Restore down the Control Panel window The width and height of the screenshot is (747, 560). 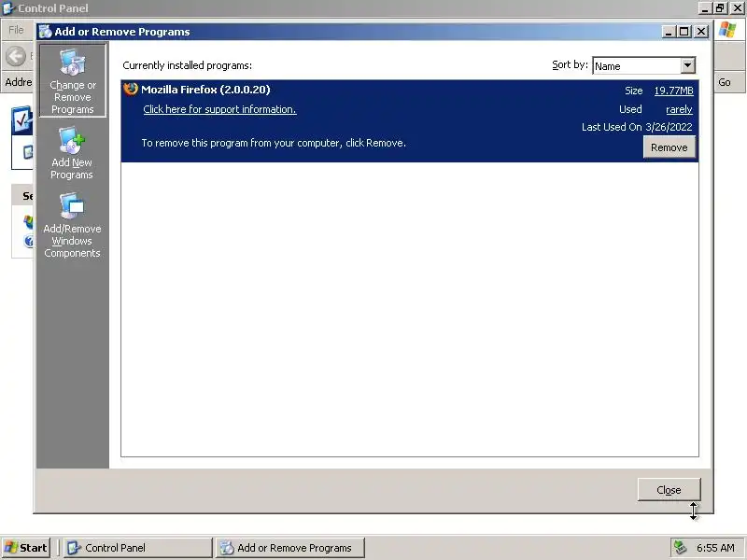[x=720, y=8]
